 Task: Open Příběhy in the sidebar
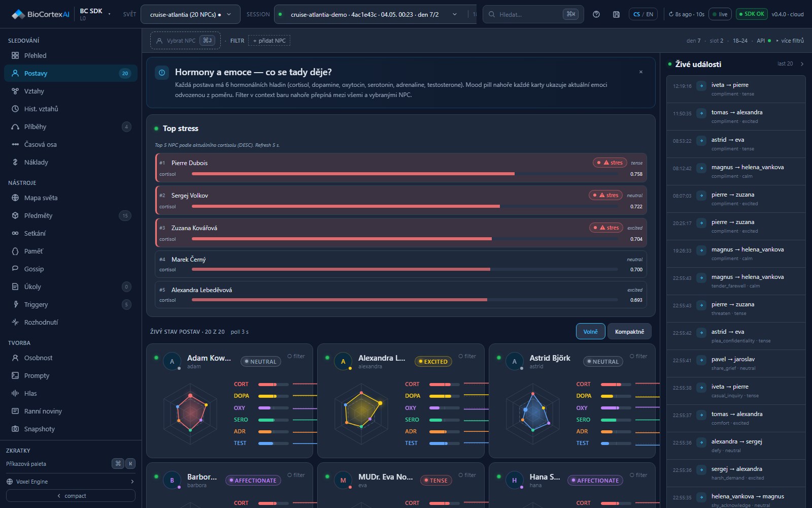click(x=71, y=126)
